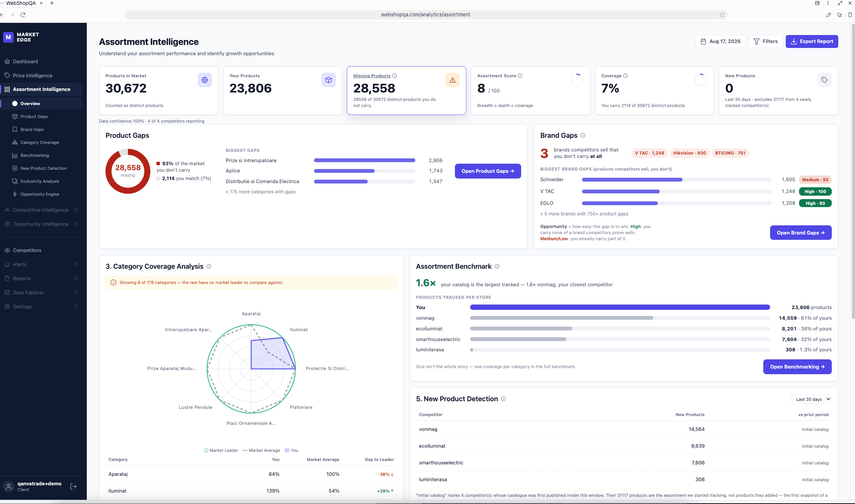Screen dimensions: 855x504
Task: Click the Hikvision · 930 brand chip
Action: [x=689, y=153]
